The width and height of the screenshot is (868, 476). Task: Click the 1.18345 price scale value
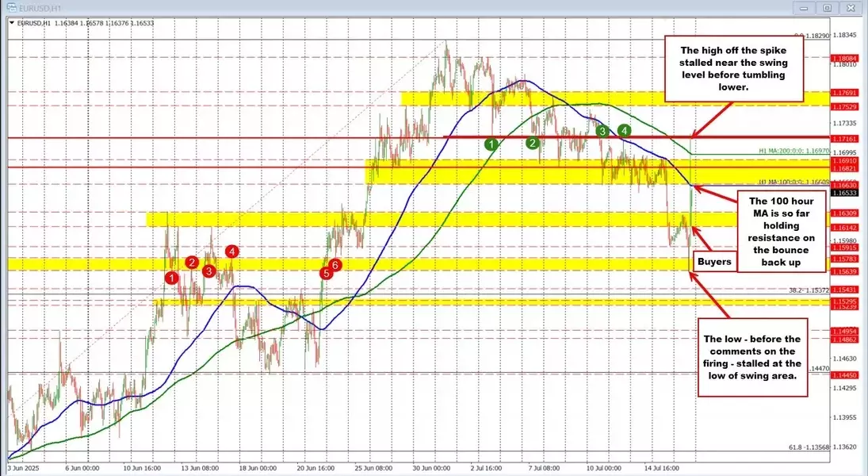pos(845,35)
